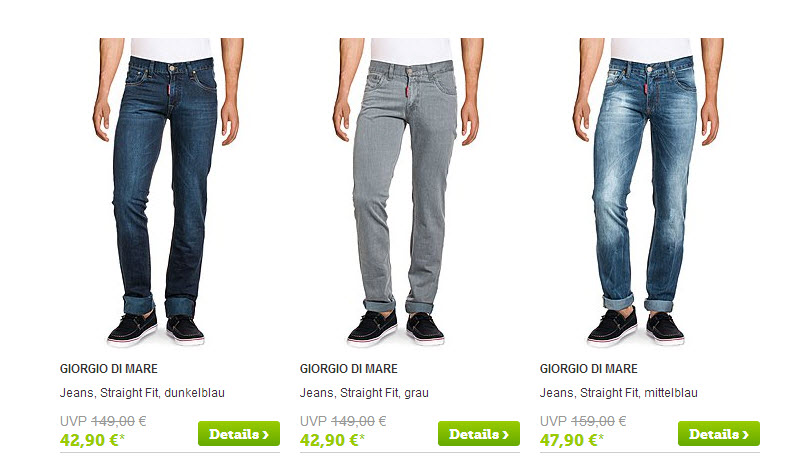
Task: Open the middle GIORGIO DI MARE brand link
Action: pos(349,369)
